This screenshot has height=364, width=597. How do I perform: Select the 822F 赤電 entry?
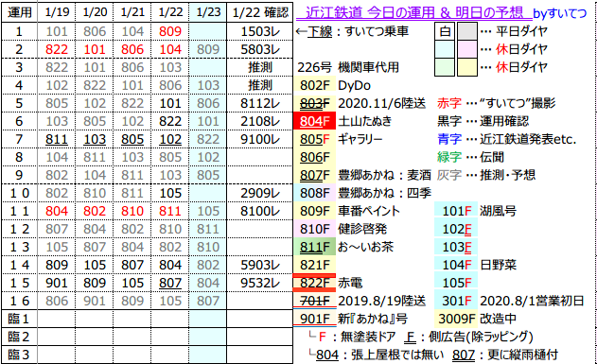[328, 283]
